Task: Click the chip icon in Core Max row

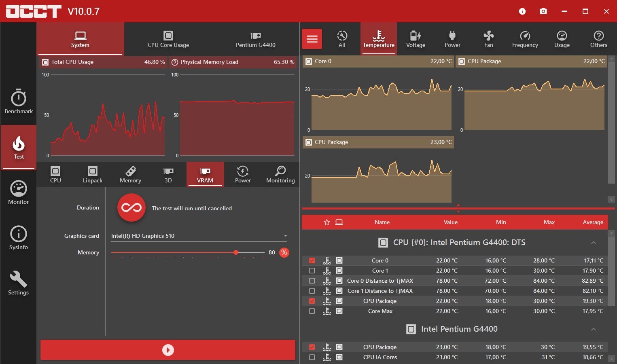Action: [x=339, y=311]
